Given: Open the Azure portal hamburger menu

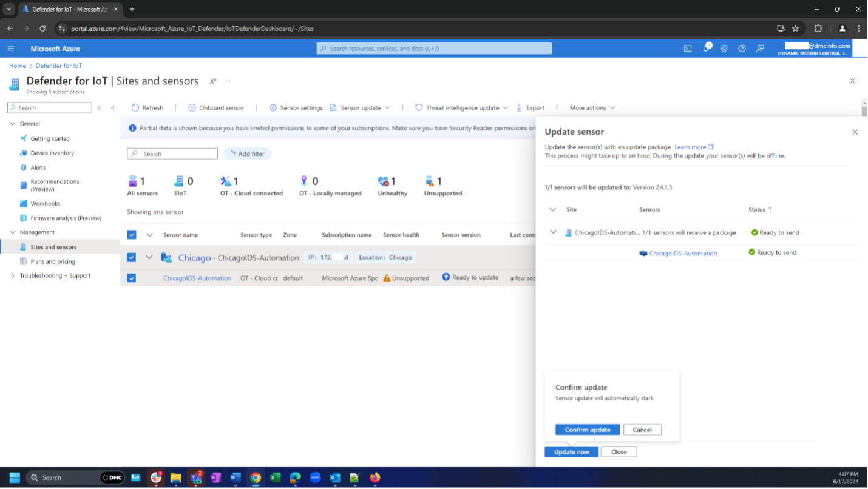Looking at the screenshot, I should tap(11, 49).
